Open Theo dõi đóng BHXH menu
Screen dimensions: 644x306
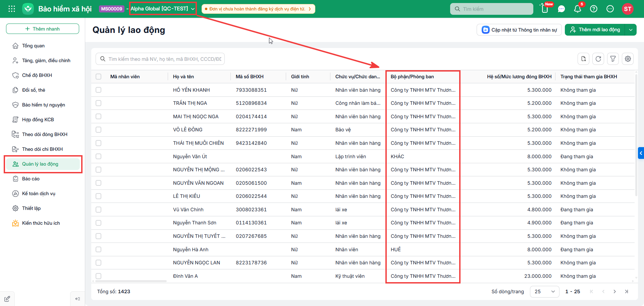point(43,134)
